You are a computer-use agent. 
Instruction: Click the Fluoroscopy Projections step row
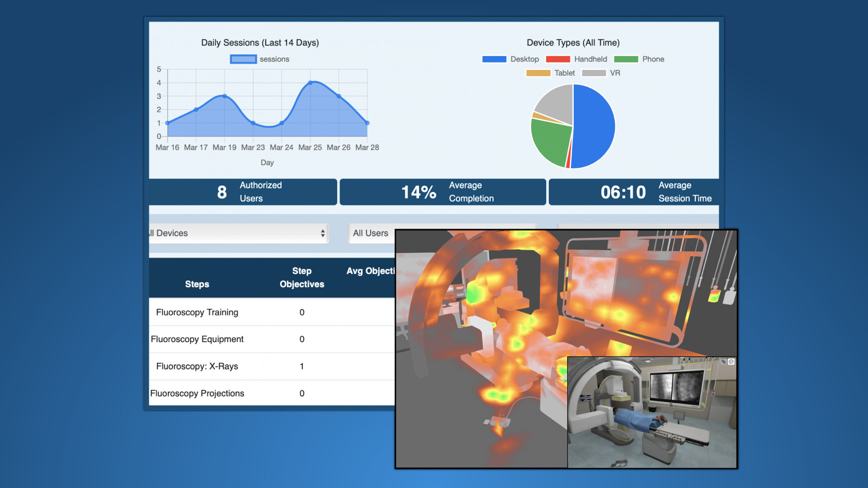[197, 394]
